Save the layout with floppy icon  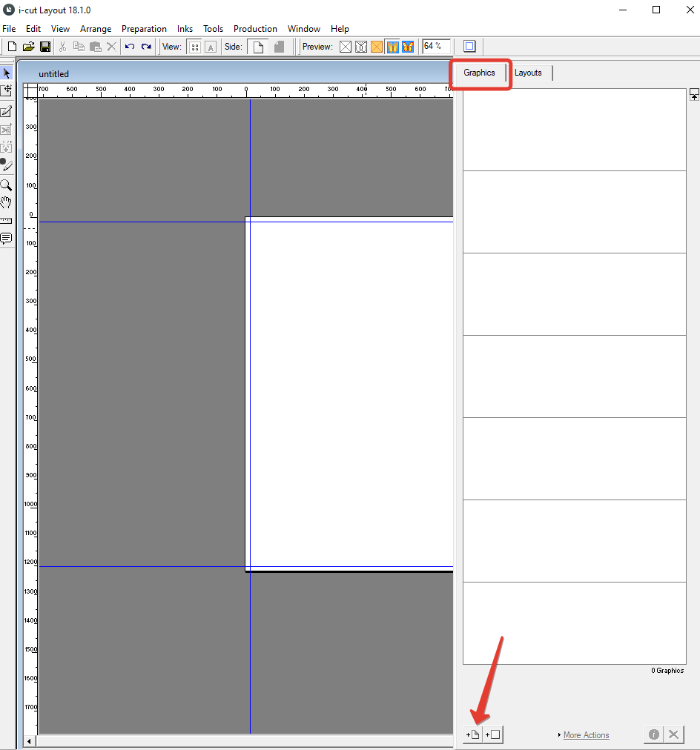point(45,47)
